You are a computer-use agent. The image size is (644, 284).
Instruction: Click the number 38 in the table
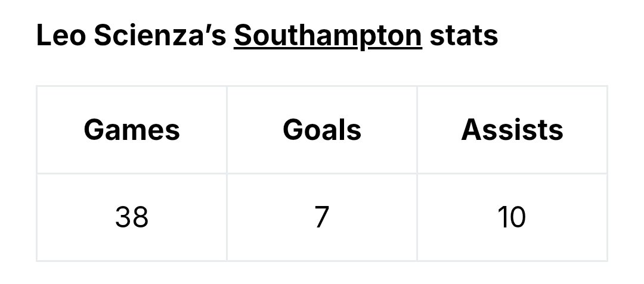pyautogui.click(x=132, y=217)
